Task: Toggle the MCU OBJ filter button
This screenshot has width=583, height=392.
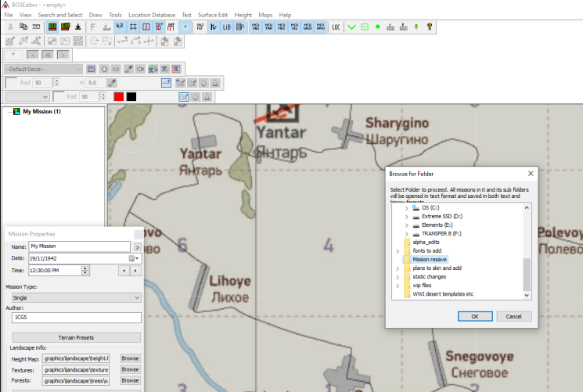Action: (x=256, y=27)
